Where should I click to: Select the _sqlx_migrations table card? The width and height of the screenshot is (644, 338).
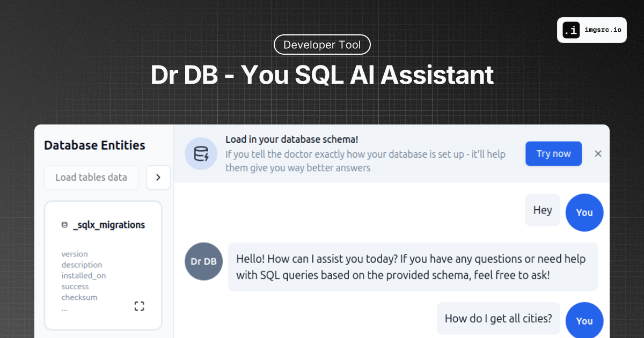pos(103,265)
